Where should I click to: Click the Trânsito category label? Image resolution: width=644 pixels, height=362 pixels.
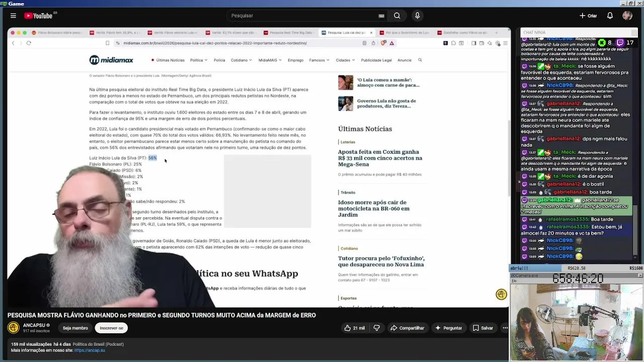pos(348,192)
